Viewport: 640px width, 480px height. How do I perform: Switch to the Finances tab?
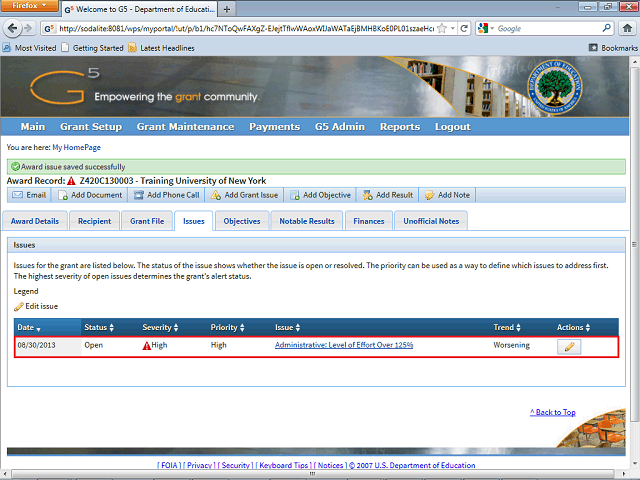coord(369,221)
